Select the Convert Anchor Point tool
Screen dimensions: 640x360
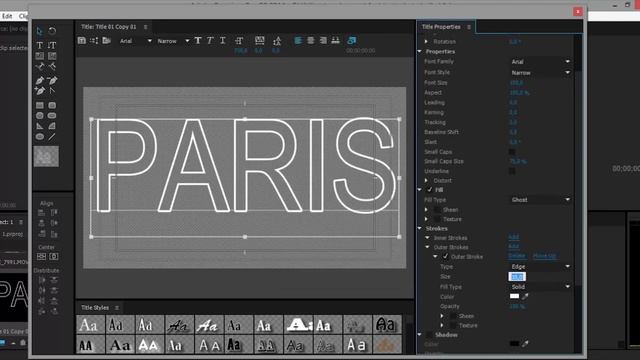[52, 91]
